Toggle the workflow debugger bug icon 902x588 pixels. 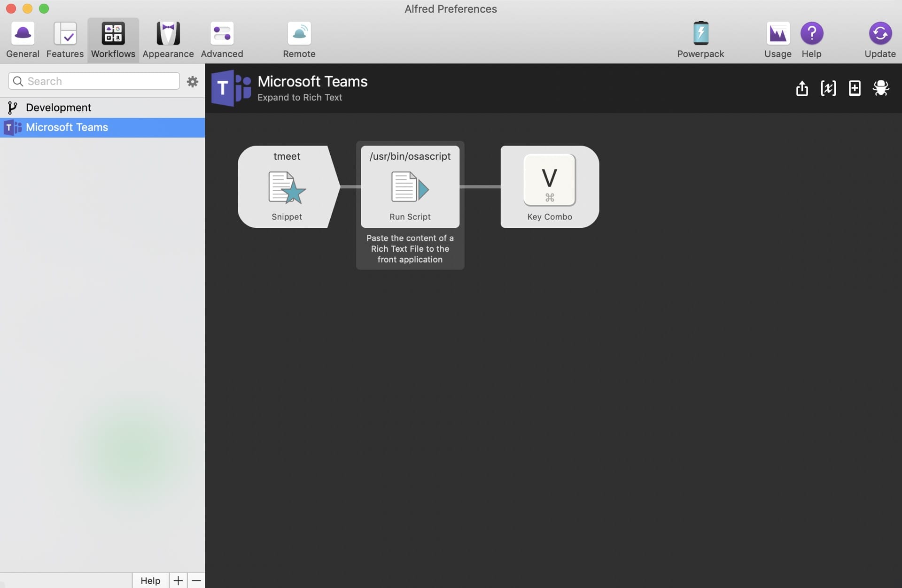pyautogui.click(x=881, y=88)
